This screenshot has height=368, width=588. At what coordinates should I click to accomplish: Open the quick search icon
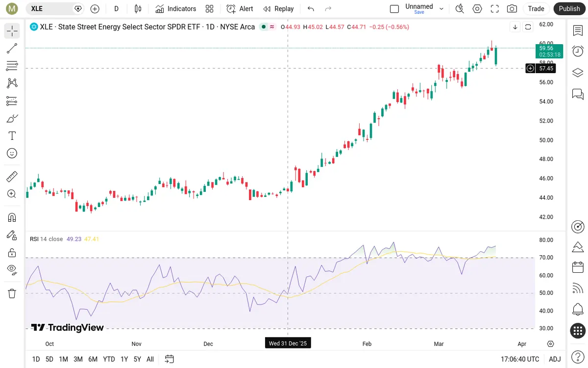[x=460, y=9]
